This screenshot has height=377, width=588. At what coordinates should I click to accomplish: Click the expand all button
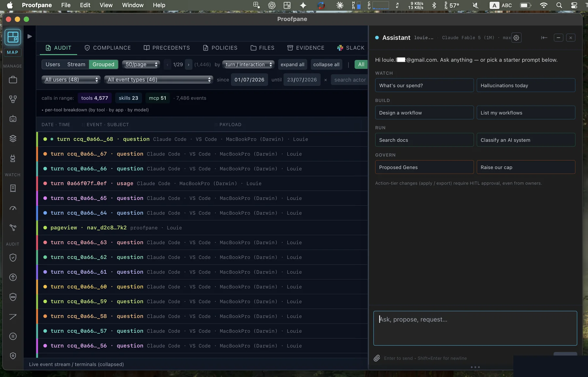coord(292,64)
